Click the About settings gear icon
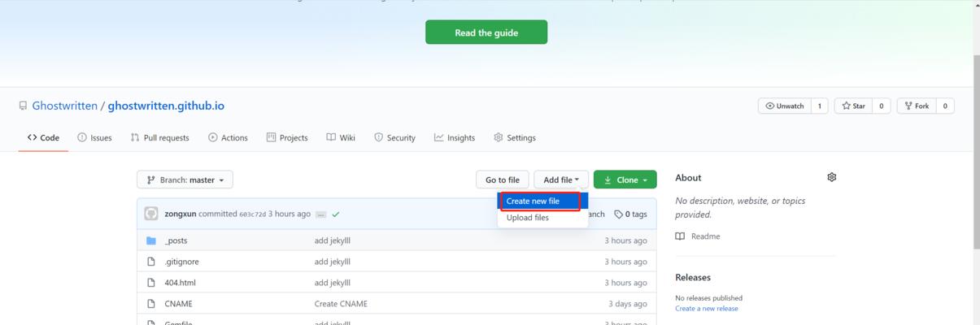This screenshot has height=325, width=980. coord(831,177)
